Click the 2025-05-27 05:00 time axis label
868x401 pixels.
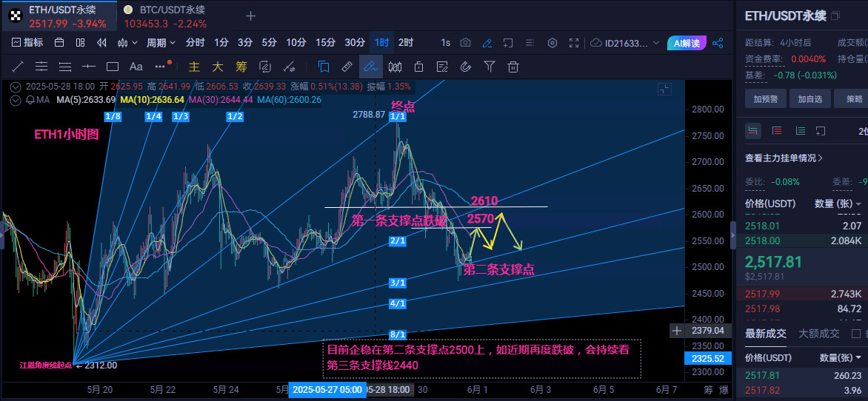coord(327,389)
